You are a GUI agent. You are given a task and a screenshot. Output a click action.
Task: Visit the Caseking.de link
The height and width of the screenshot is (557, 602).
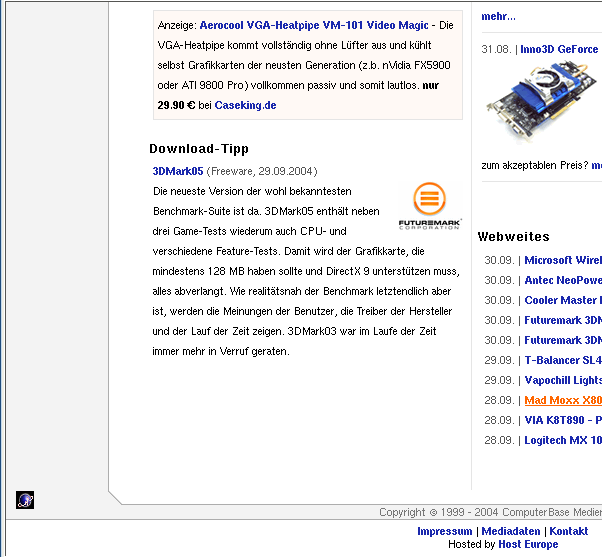tap(245, 105)
